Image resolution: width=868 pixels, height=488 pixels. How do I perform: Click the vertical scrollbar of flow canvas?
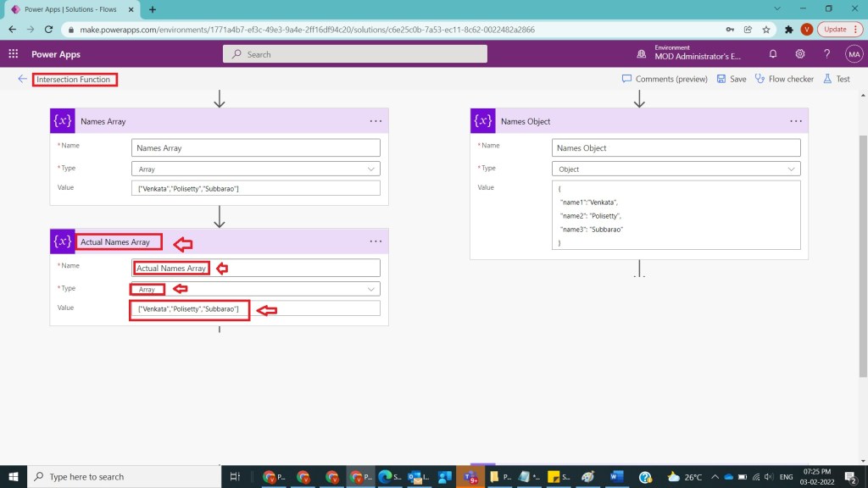tap(863, 254)
